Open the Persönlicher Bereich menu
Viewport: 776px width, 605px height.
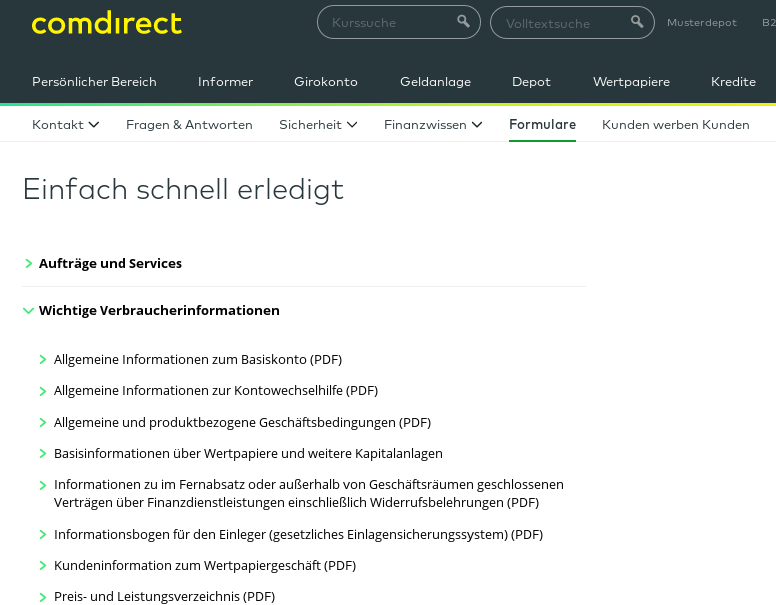94,82
